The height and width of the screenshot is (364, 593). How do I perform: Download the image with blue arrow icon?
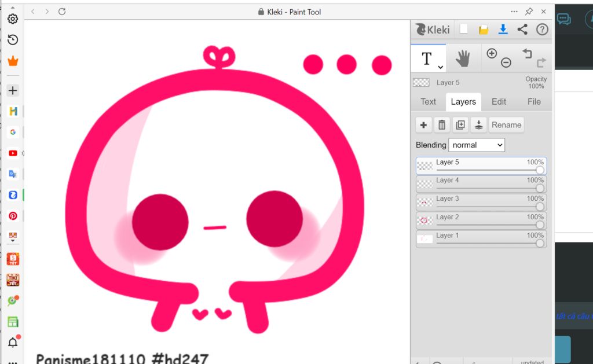point(503,30)
